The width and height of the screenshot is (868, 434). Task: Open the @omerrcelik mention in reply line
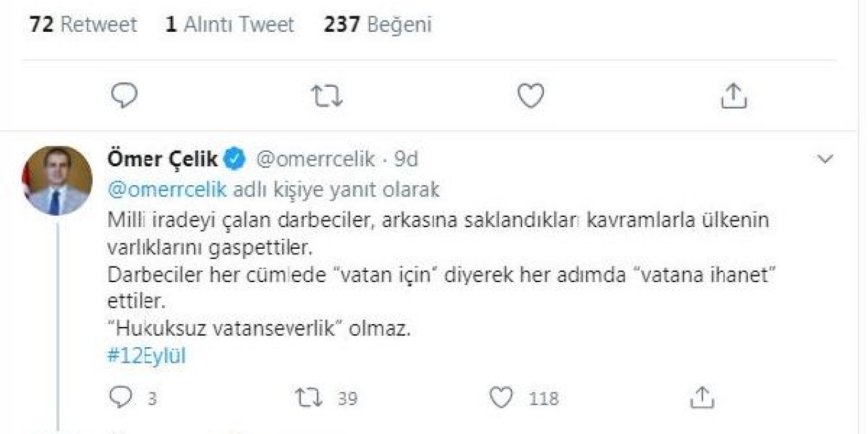click(167, 191)
